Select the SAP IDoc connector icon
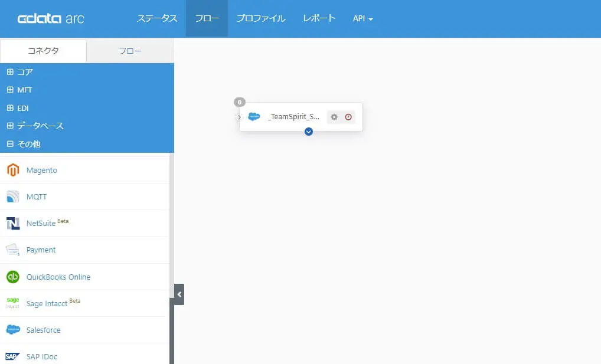 12,356
